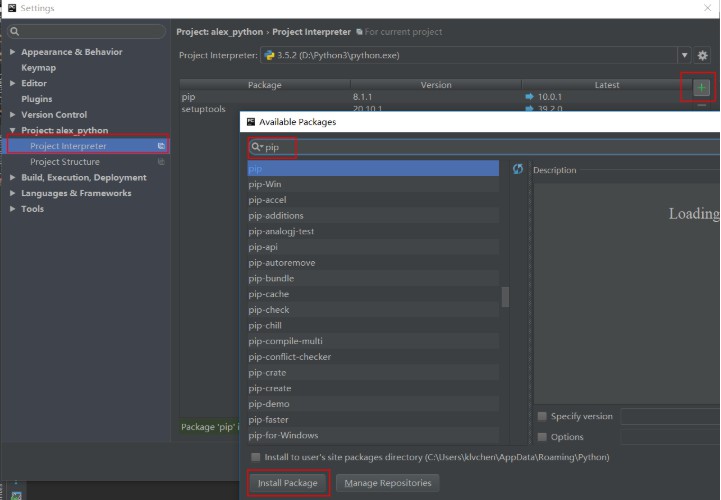Click the copy icon beside Project Structure
The image size is (721, 500).
(161, 161)
